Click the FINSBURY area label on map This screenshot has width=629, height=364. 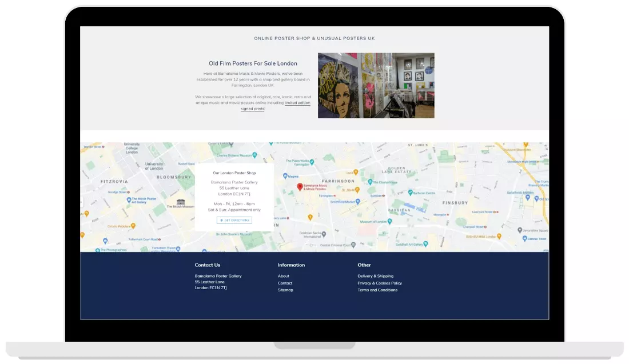[455, 203]
